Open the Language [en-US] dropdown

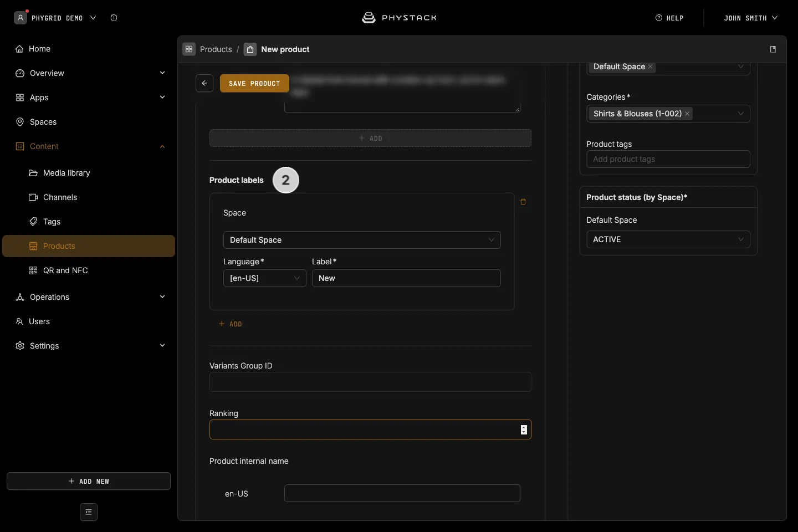coord(265,278)
